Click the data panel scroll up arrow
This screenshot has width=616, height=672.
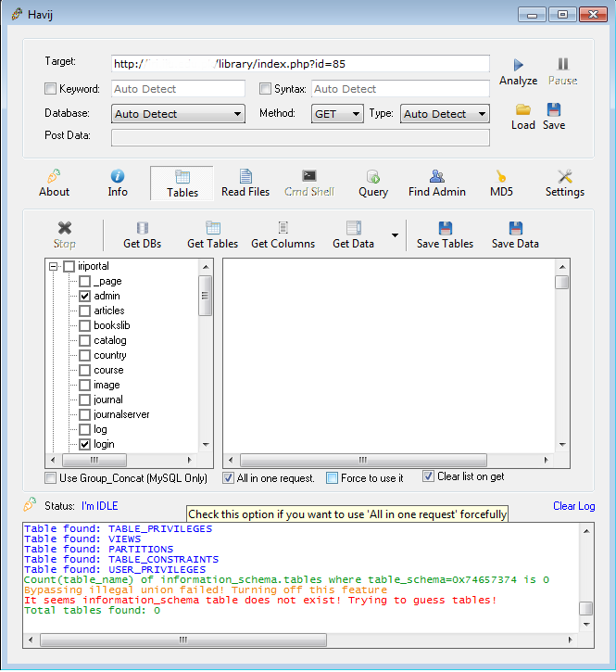(562, 267)
